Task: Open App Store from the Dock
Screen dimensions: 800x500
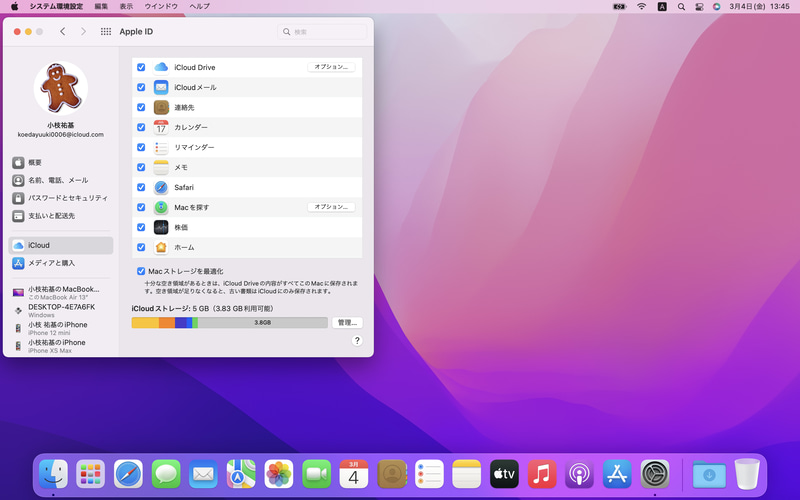Action: (617, 474)
